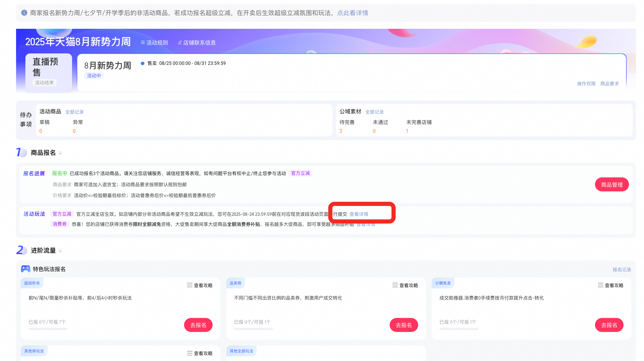Collapse the 进阶流量 section chevron
Image resolution: width=644 pixels, height=361 pixels.
(x=60, y=251)
